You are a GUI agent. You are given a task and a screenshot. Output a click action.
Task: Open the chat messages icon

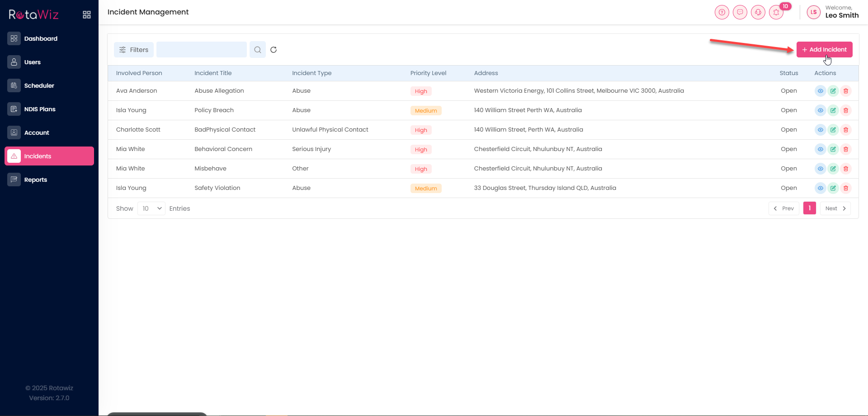click(740, 12)
